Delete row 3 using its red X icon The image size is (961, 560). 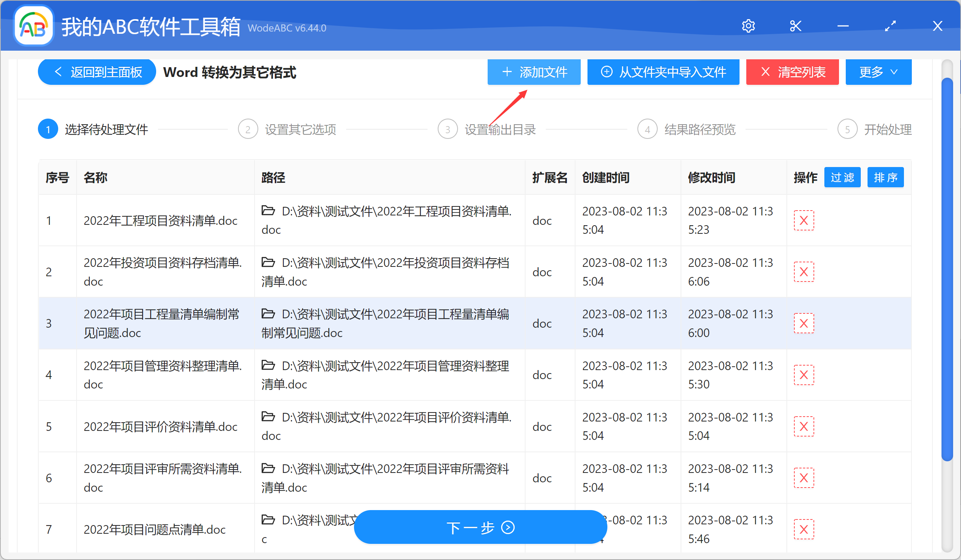[x=803, y=323]
